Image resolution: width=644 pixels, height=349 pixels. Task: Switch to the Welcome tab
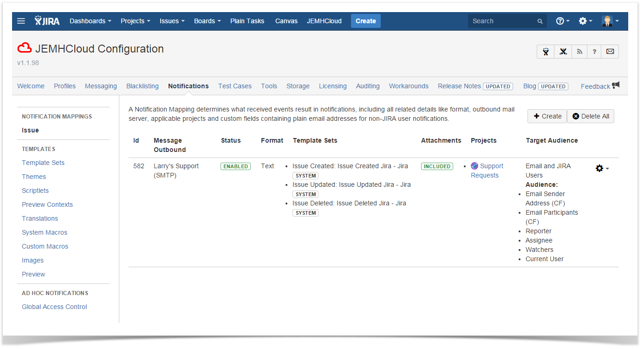[31, 86]
